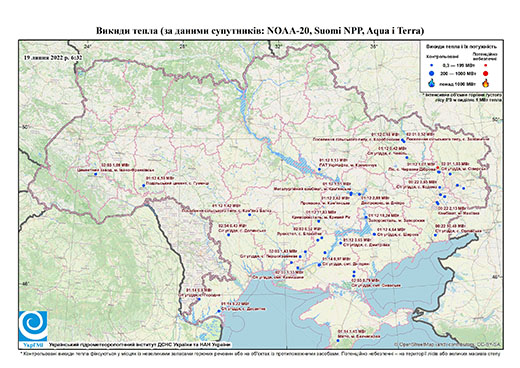
Task: Click the date stamp '19 липня 2022 р. 6:32'
Action: (53, 57)
